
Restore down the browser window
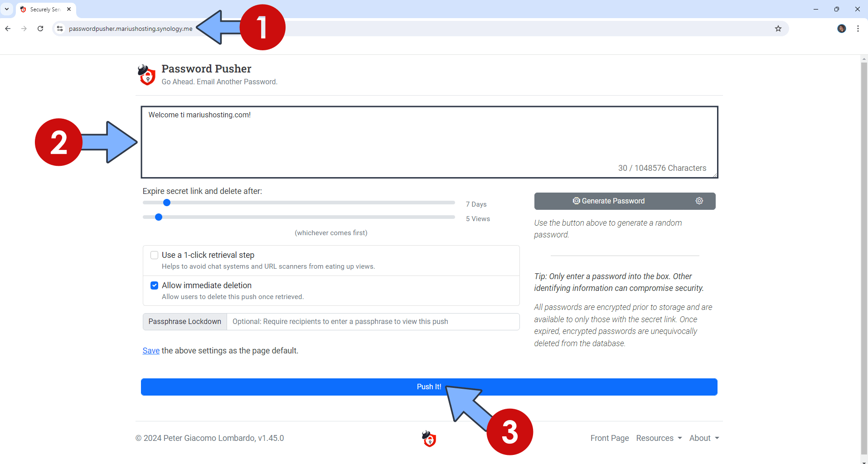836,9
